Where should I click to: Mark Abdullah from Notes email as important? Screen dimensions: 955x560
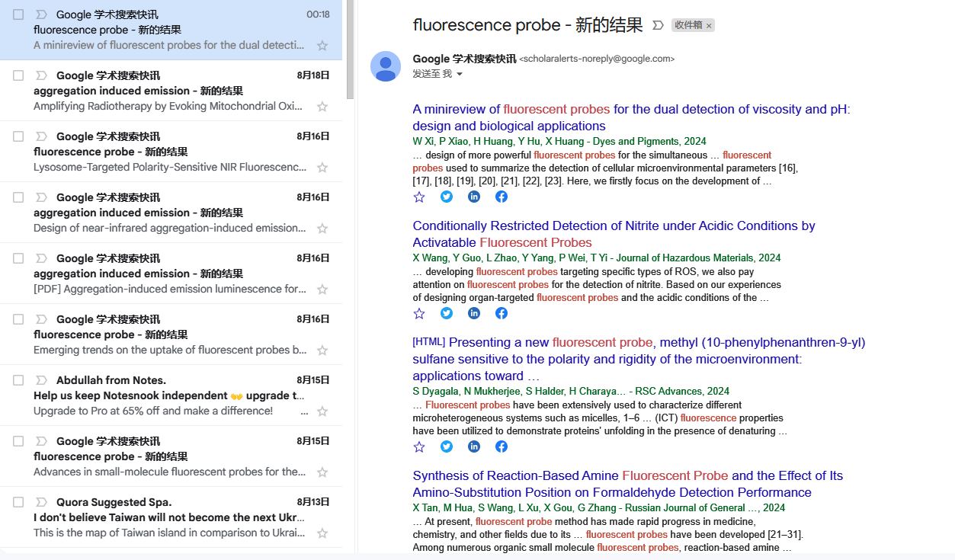[x=41, y=380]
